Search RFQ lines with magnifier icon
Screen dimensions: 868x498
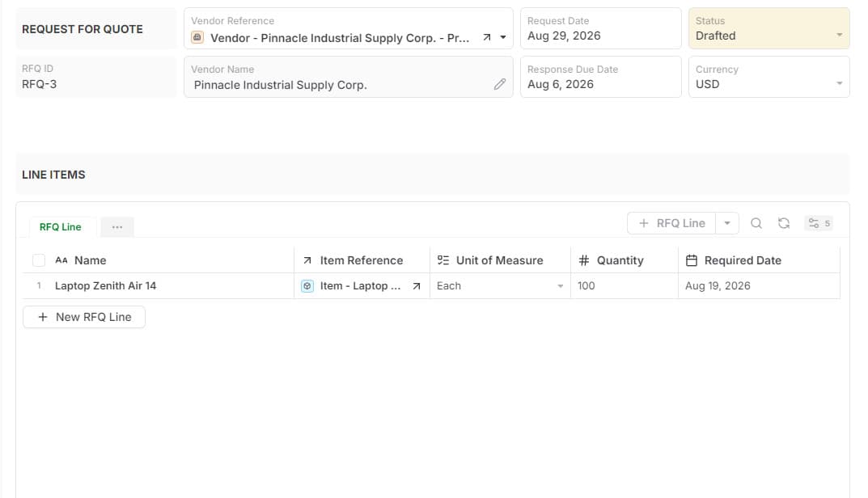(x=756, y=223)
